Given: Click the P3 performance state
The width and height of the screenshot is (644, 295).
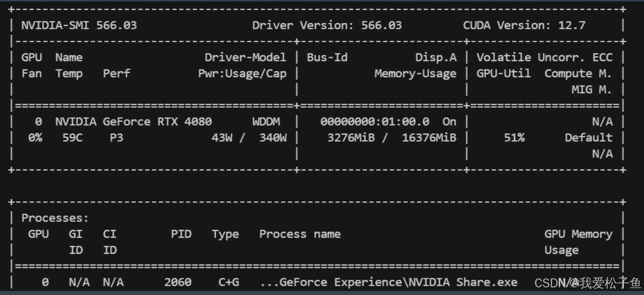Looking at the screenshot, I should coord(117,138).
